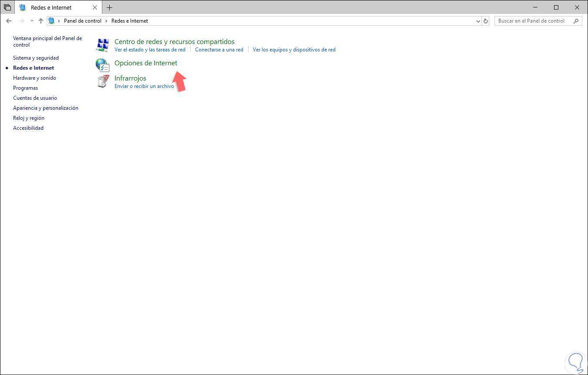Click Enviar o recibir un archivo
The height and width of the screenshot is (375, 588).
(144, 86)
